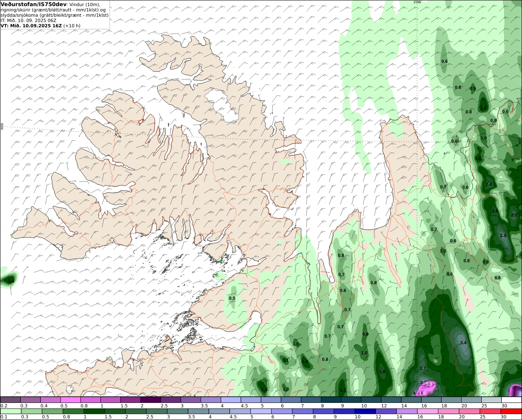
Task: Click the 20W longitude label
Action: click(417, 2)
